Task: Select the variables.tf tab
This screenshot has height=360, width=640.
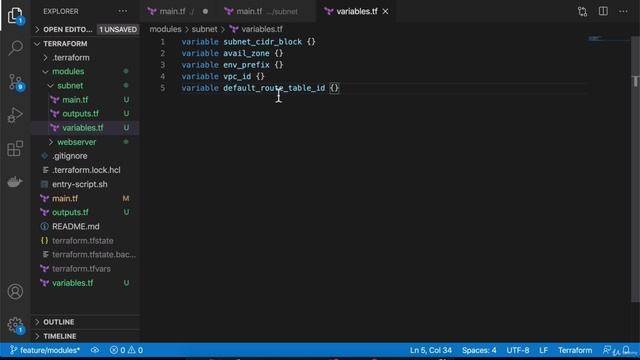Action: tap(356, 11)
